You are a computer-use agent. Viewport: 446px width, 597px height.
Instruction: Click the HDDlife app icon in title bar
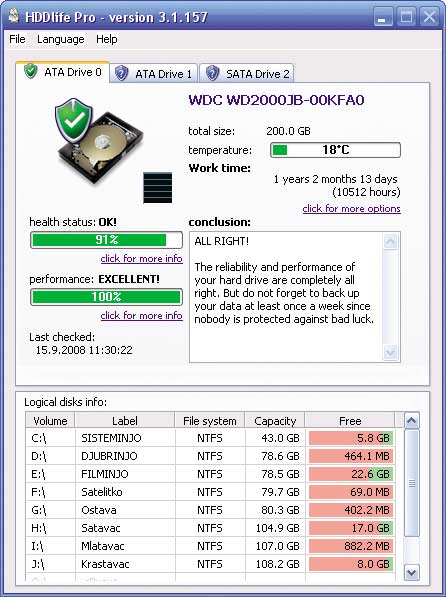coord(14,16)
